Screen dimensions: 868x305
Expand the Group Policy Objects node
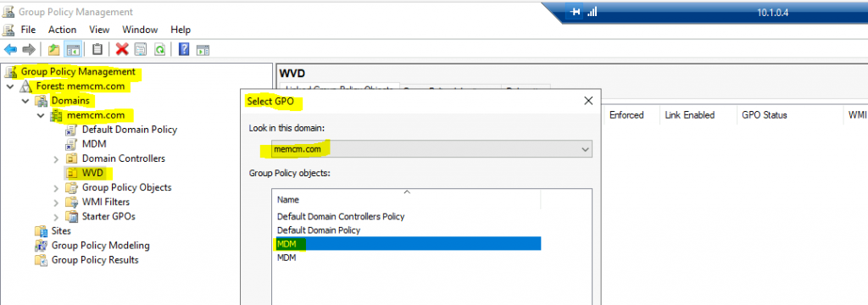pos(56,187)
